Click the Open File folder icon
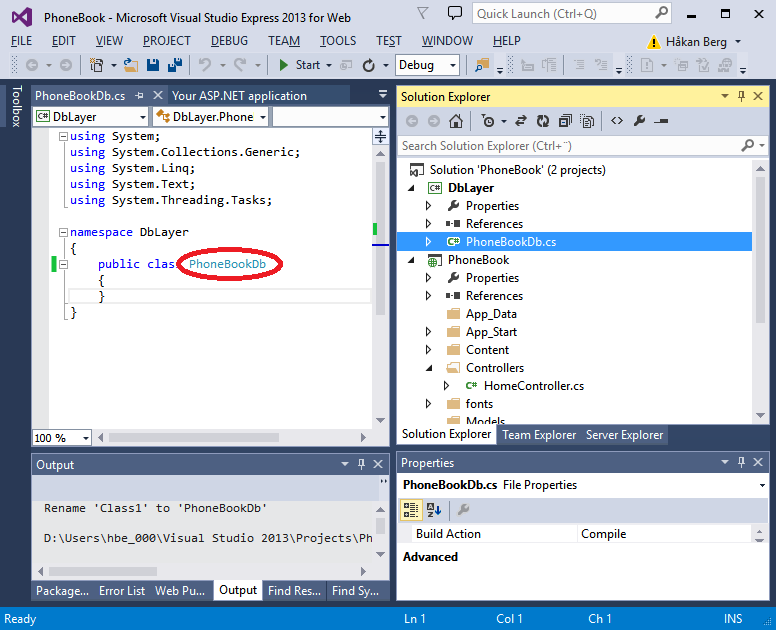Screen dimensions: 776x630 tap(131, 65)
